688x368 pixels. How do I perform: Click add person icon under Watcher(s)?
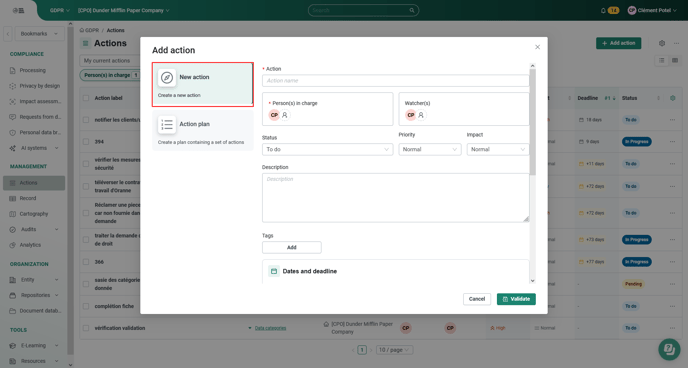(421, 115)
